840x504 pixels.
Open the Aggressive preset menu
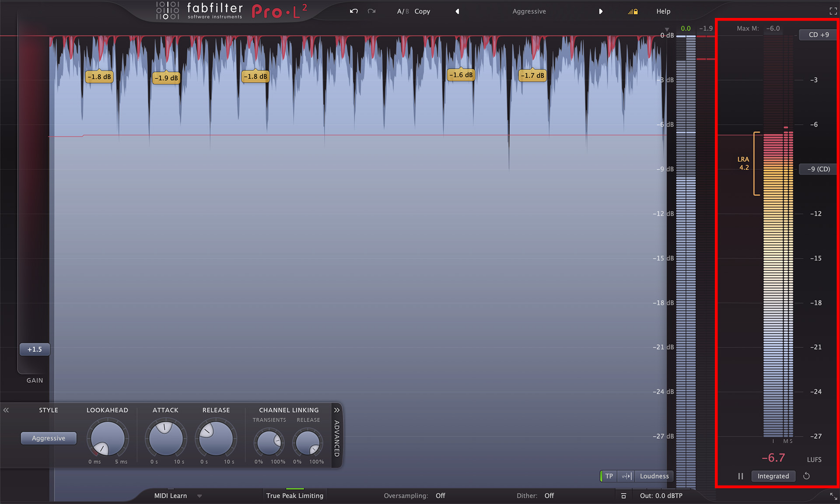(x=529, y=11)
